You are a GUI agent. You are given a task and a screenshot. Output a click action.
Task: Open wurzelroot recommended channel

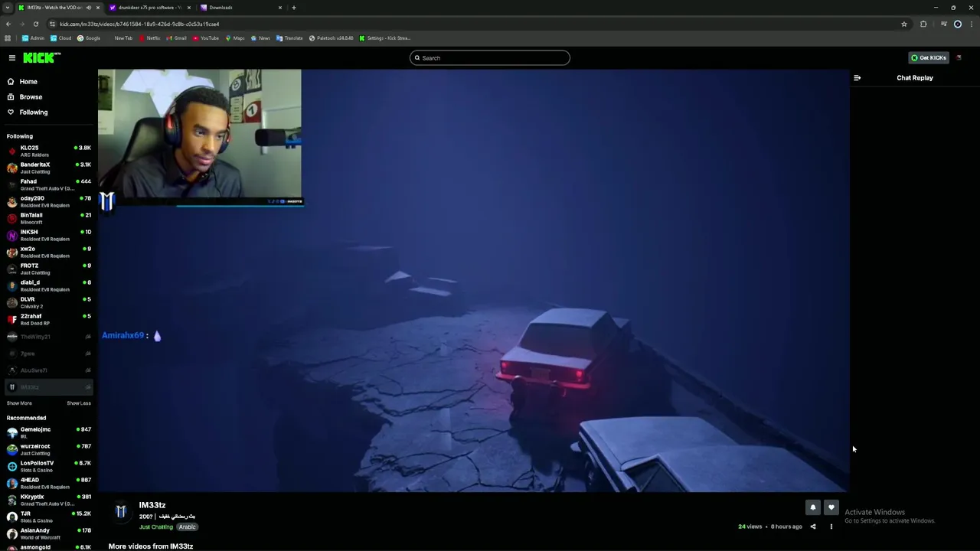pyautogui.click(x=49, y=449)
